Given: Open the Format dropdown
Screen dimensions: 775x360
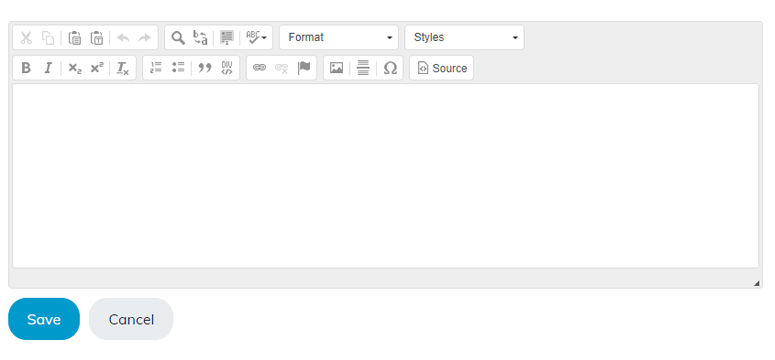Looking at the screenshot, I should 339,38.
